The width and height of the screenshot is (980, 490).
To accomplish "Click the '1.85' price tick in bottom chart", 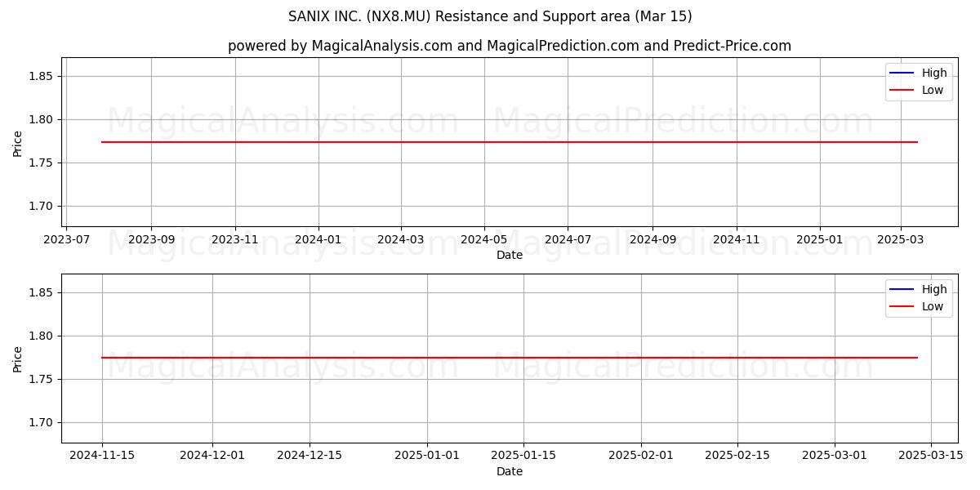I will (42, 292).
